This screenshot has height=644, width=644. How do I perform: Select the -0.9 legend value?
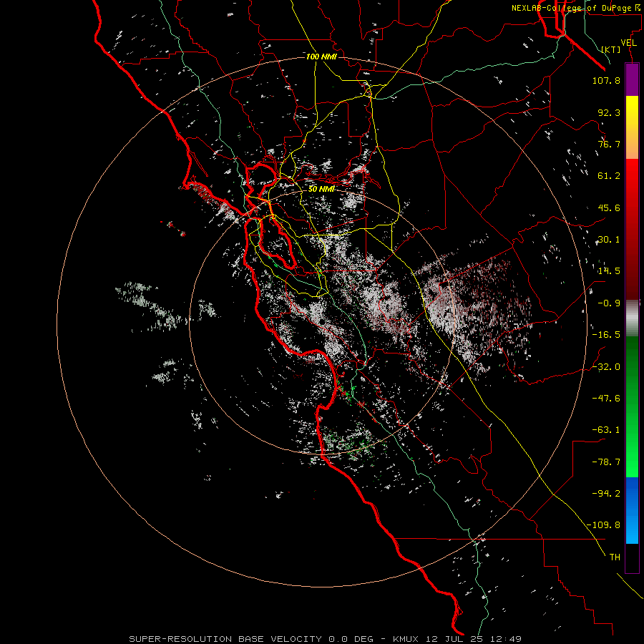pos(609,303)
